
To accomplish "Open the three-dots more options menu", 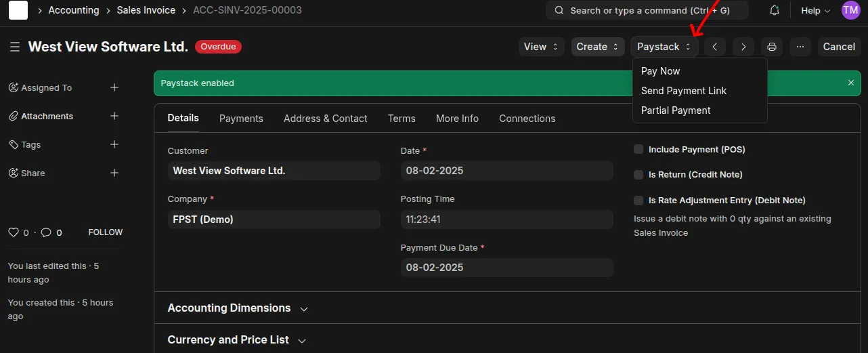I will click(800, 47).
